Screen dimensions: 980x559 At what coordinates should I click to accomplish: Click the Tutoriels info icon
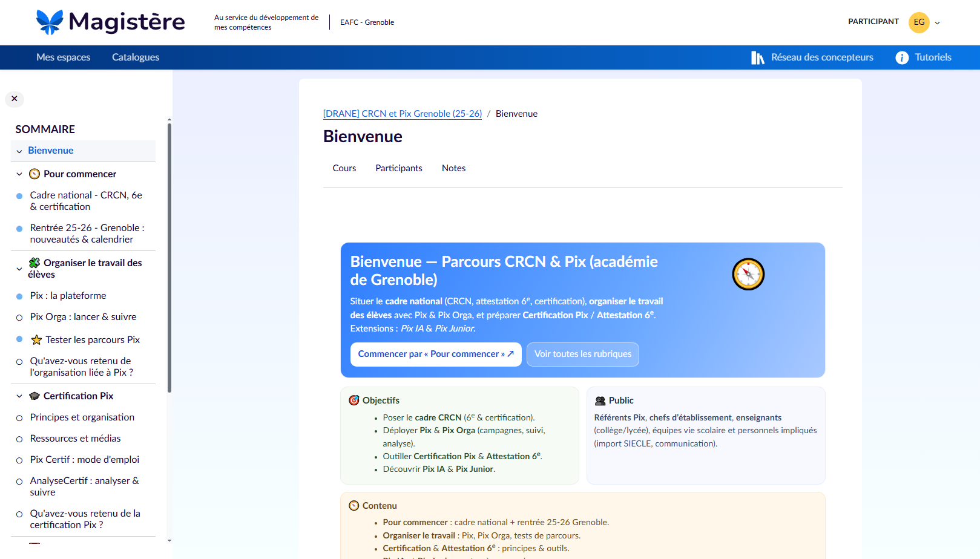[x=902, y=57]
